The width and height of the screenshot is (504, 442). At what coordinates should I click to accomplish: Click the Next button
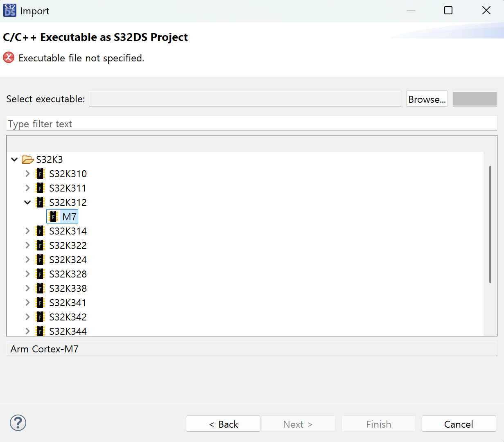298,424
